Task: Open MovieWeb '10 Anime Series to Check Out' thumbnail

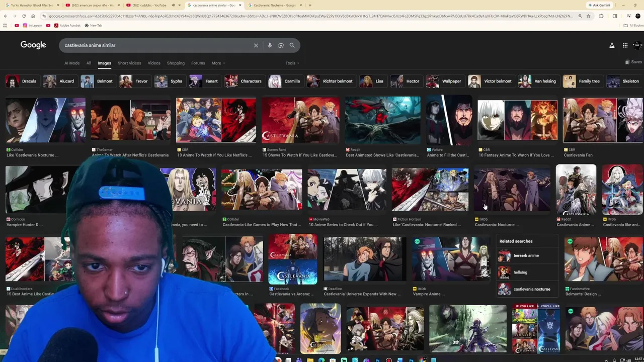Action: pyautogui.click(x=347, y=190)
